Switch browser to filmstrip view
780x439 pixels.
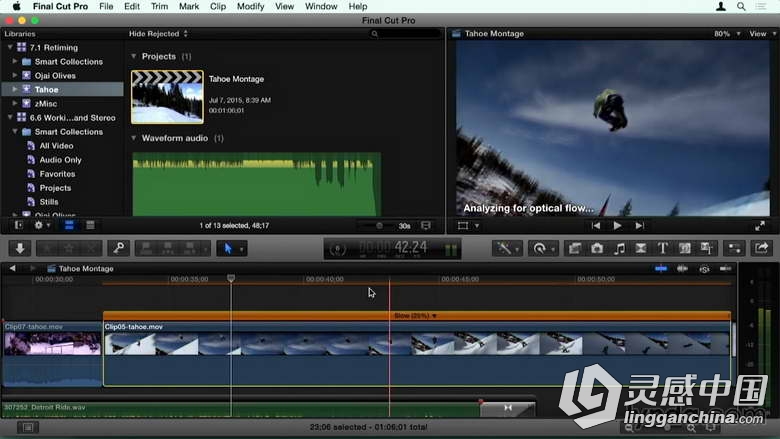pos(69,225)
